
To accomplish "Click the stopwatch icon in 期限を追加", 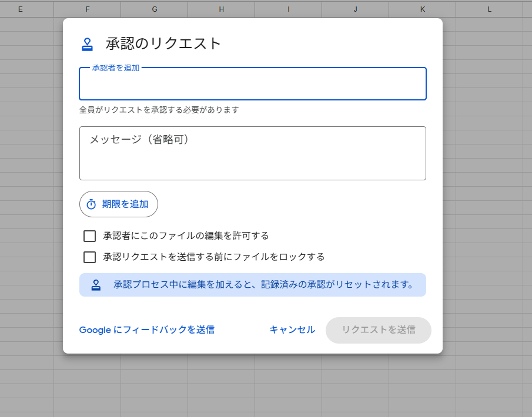I will (91, 204).
